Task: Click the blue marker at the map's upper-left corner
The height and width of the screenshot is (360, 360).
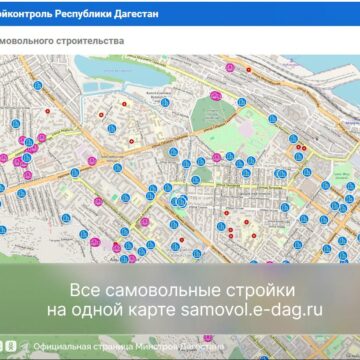Action: (x=38, y=86)
